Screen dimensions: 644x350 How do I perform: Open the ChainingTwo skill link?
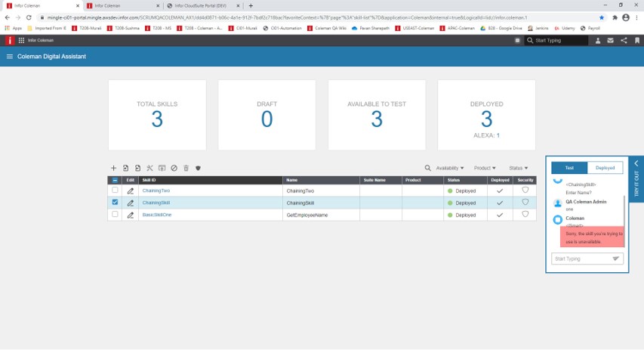click(156, 191)
